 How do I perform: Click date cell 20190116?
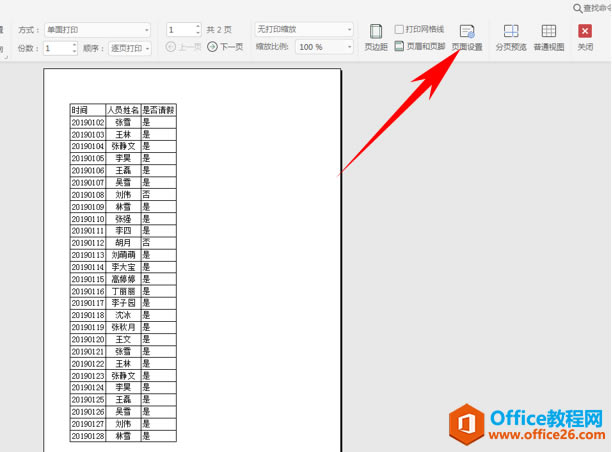point(88,291)
